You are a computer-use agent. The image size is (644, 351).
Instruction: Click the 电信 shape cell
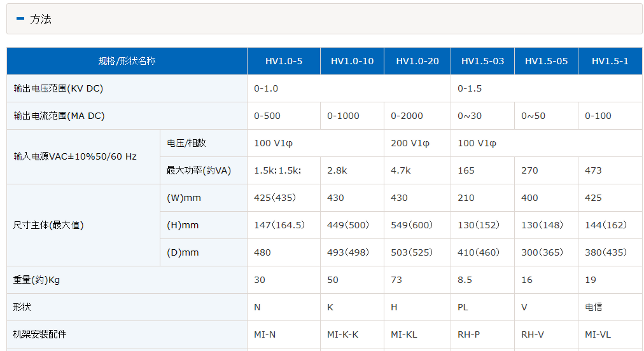pyautogui.click(x=594, y=307)
